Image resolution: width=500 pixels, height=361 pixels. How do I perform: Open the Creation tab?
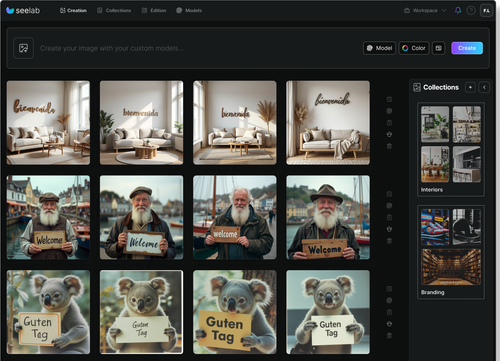pos(73,11)
